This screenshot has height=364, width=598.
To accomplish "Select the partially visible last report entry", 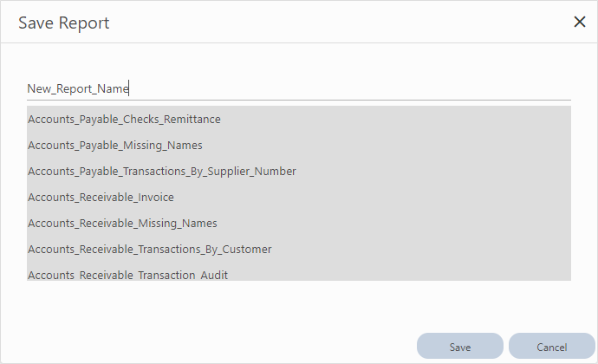I will tap(133, 274).
